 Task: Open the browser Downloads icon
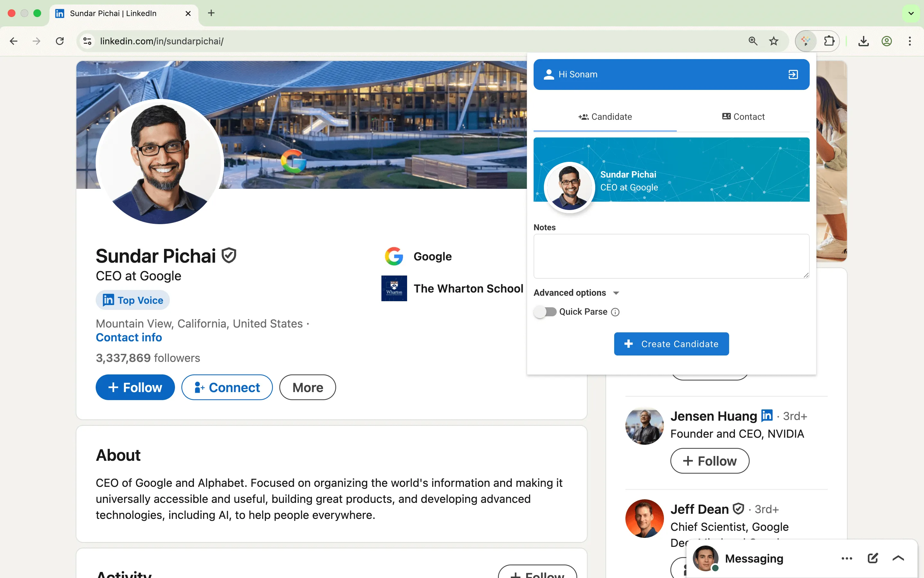click(864, 41)
